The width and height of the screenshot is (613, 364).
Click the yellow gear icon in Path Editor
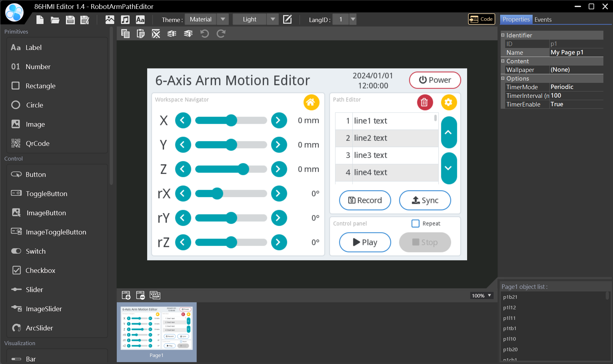(449, 102)
